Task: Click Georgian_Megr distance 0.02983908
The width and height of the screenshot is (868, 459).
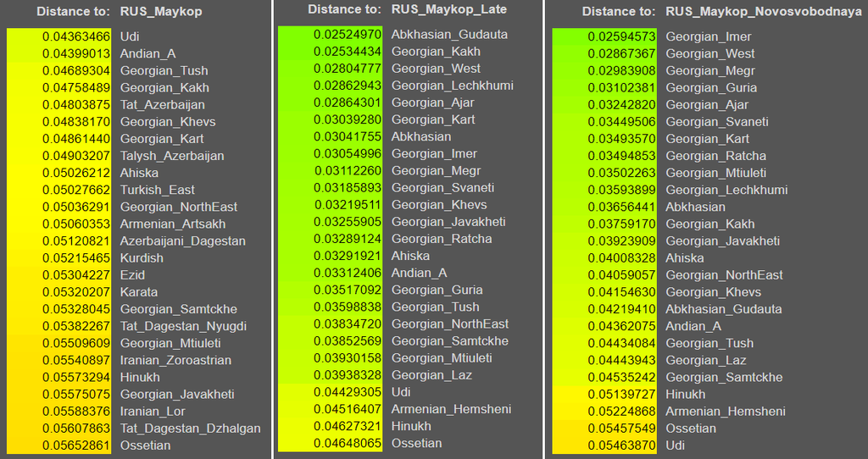Action: [x=621, y=71]
